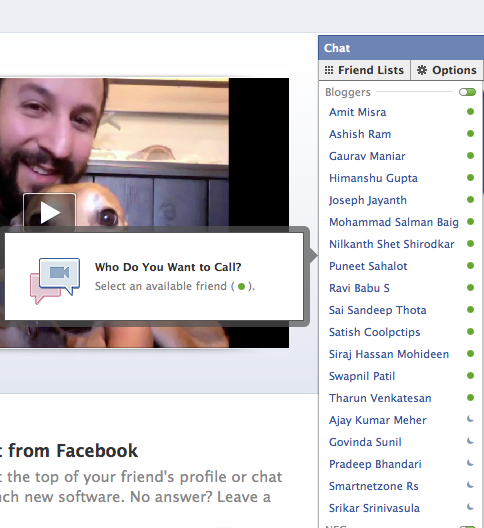The image size is (484, 528).
Task: Click the Options gear icon
Action: point(422,70)
